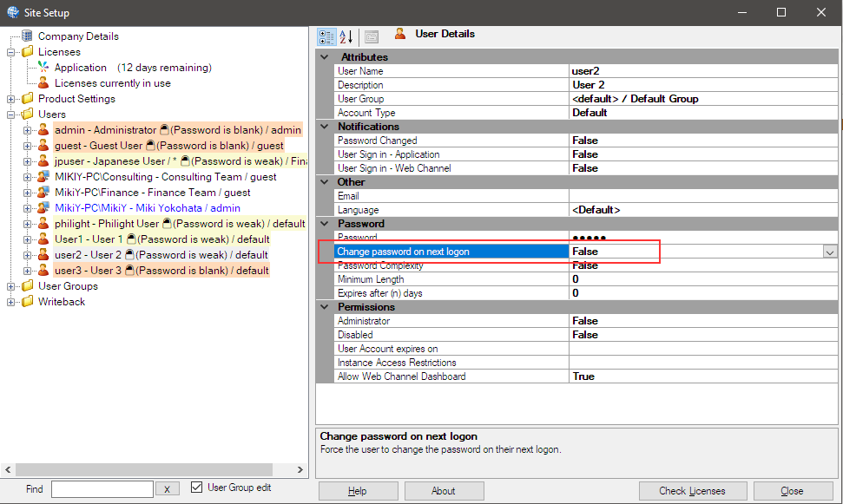The image size is (843, 504).
Task: Click the Windows user icon beside MikiY-PC\MikiY
Action: 43,207
